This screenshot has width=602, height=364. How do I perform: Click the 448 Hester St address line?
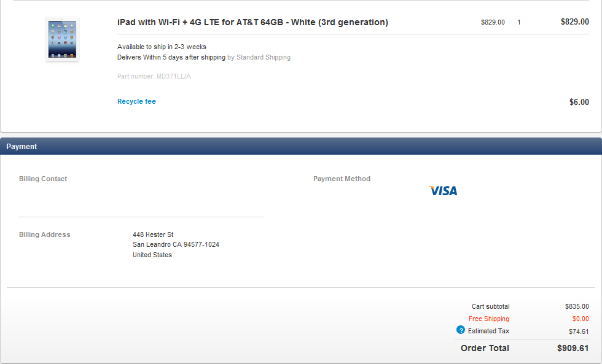pos(153,234)
